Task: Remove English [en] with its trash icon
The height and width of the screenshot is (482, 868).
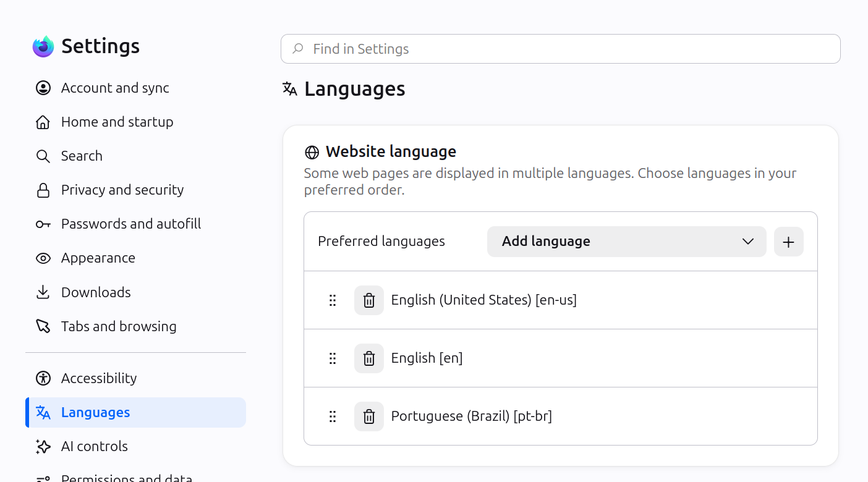Action: tap(369, 358)
